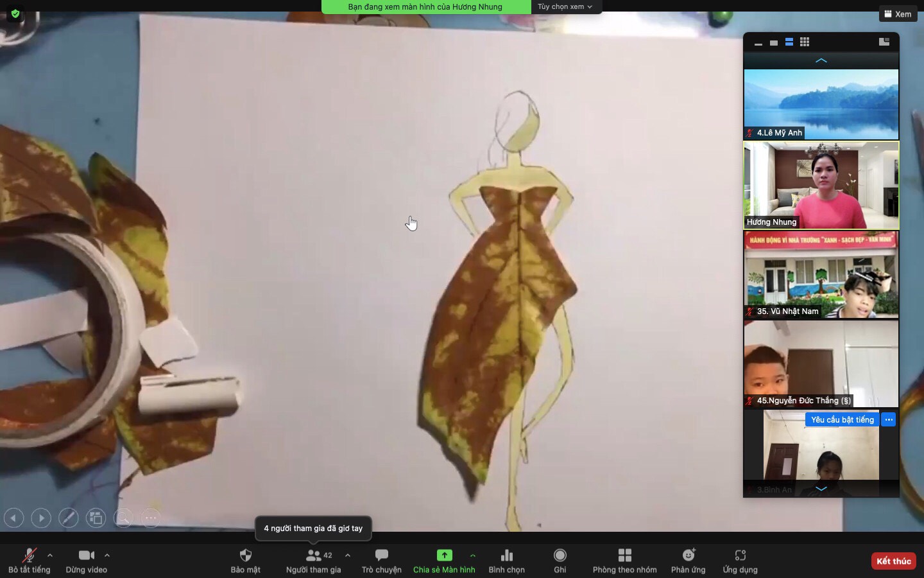
Task: Toggle camera with Dừng video
Action: coord(86,560)
